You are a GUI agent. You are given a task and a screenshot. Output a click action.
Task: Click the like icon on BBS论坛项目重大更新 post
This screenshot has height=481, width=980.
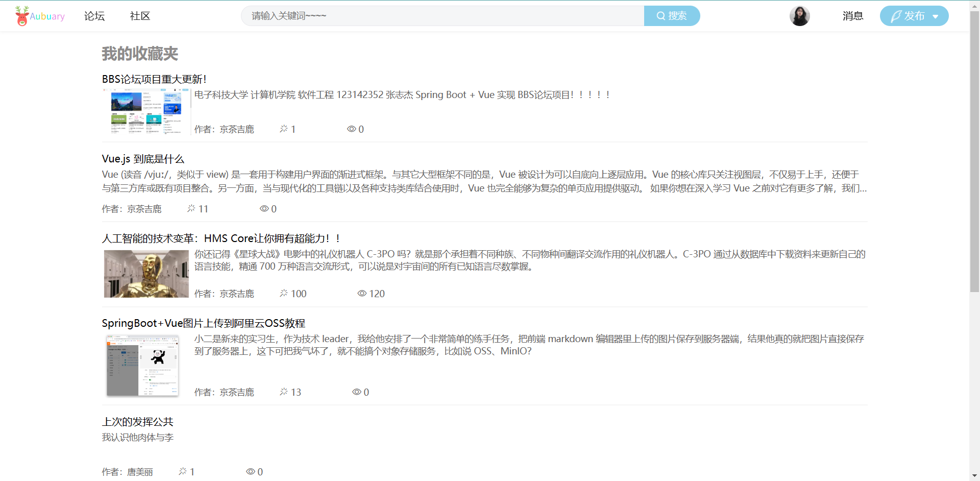[284, 129]
